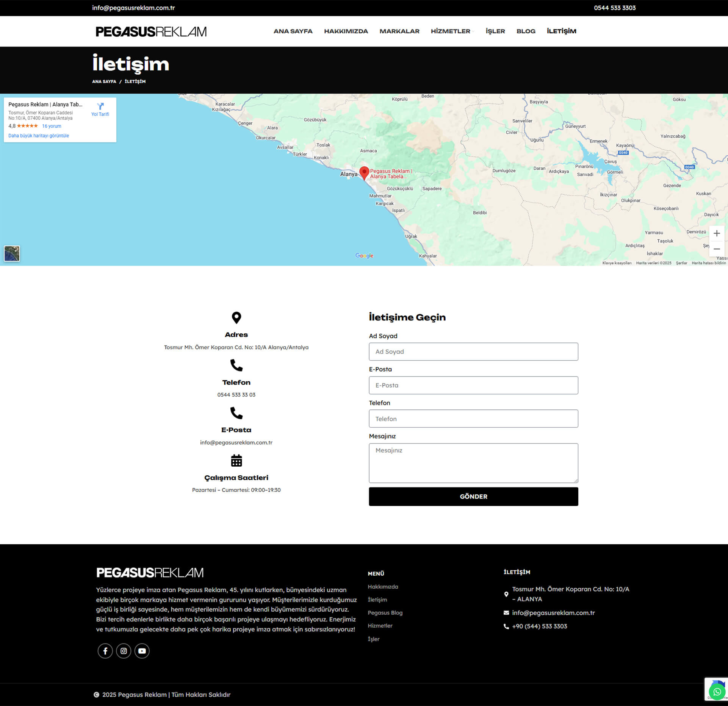Open Hakkımızda in navigation

[346, 31]
